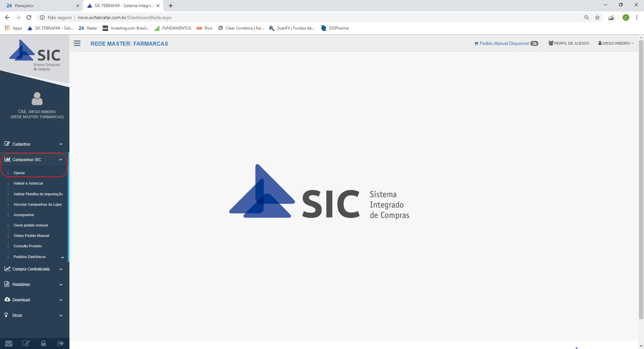Reload the page with the refresh icon

click(29, 17)
